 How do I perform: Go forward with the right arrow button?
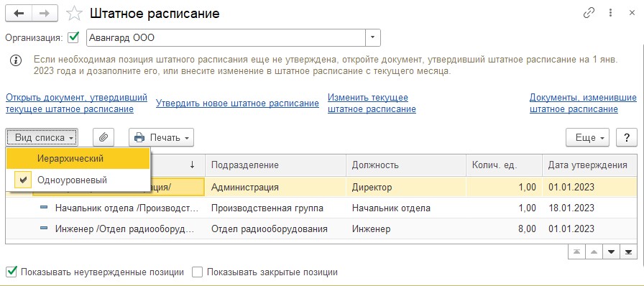point(45,13)
